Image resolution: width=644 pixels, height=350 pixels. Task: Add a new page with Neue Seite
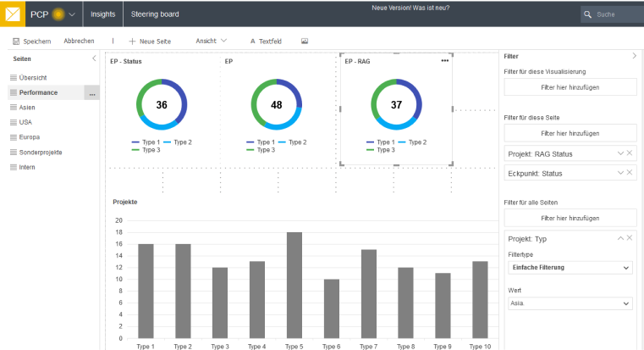point(149,41)
